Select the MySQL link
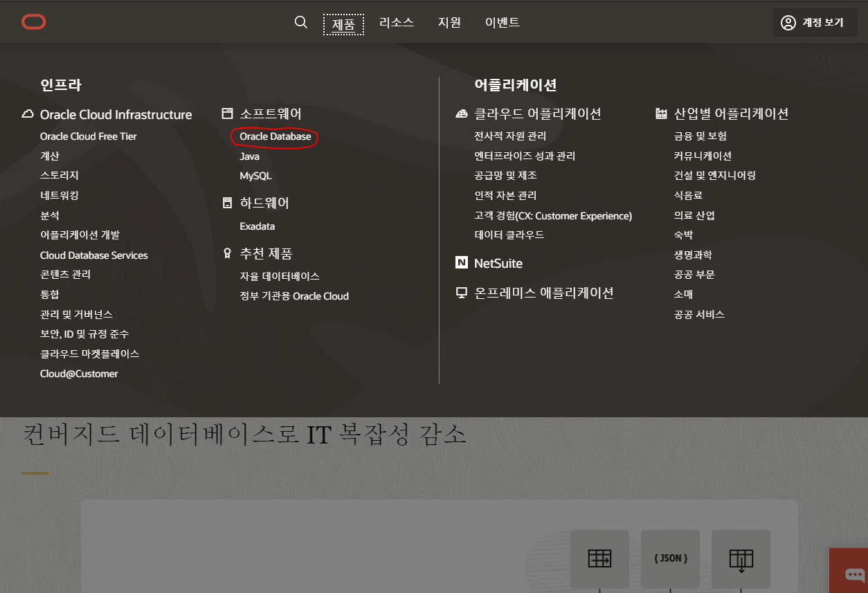The width and height of the screenshot is (868, 593). [256, 176]
